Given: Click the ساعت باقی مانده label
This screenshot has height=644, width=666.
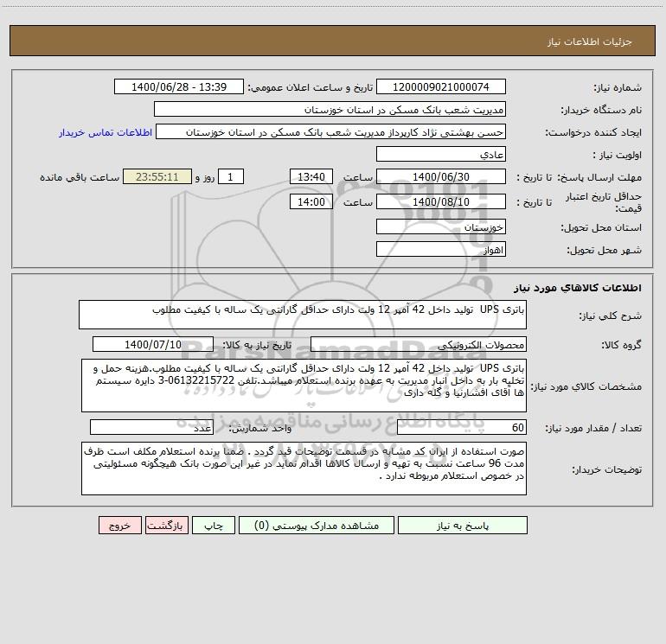Looking at the screenshot, I should point(80,177).
